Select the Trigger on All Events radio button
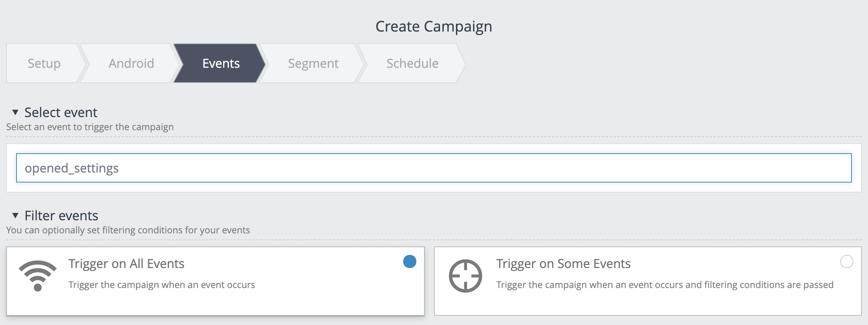This screenshot has height=325, width=868. (x=409, y=262)
